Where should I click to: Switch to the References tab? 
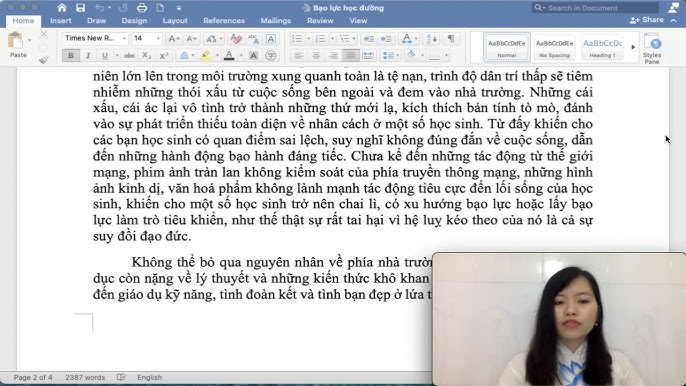(224, 21)
